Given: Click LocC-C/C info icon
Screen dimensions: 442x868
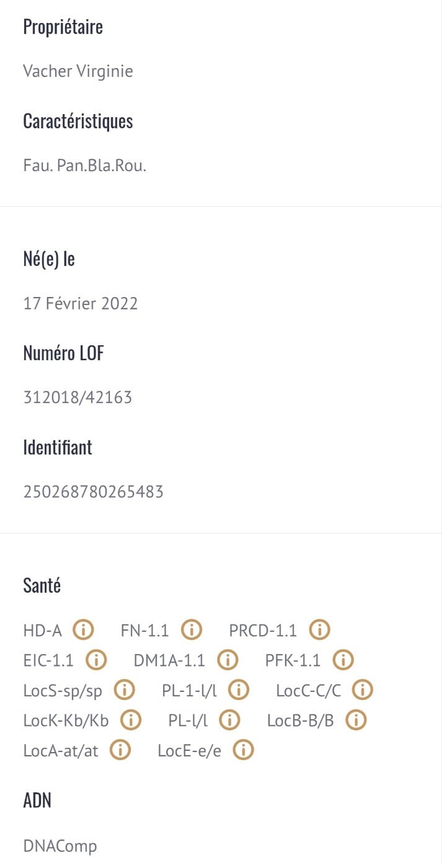Looking at the screenshot, I should (x=363, y=690).
